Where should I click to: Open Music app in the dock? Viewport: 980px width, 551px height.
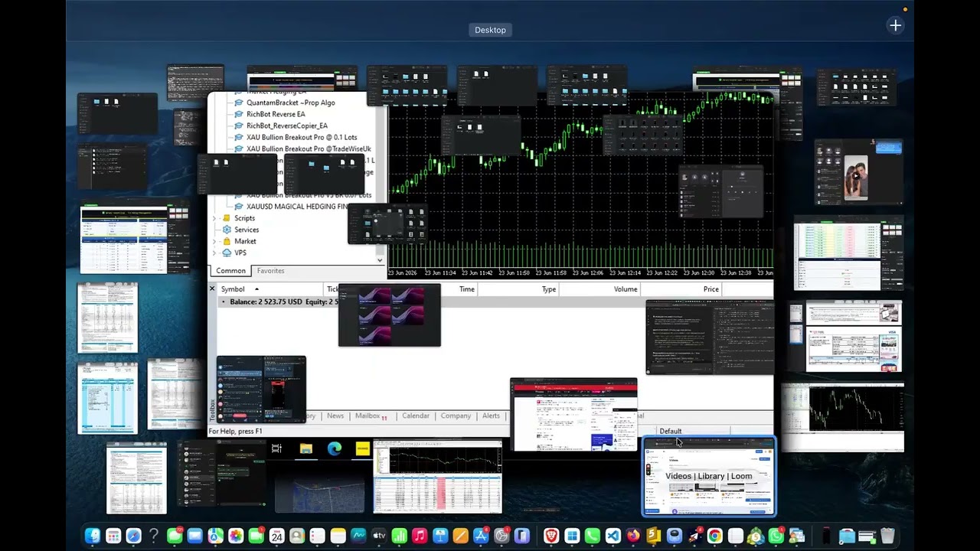click(x=420, y=536)
